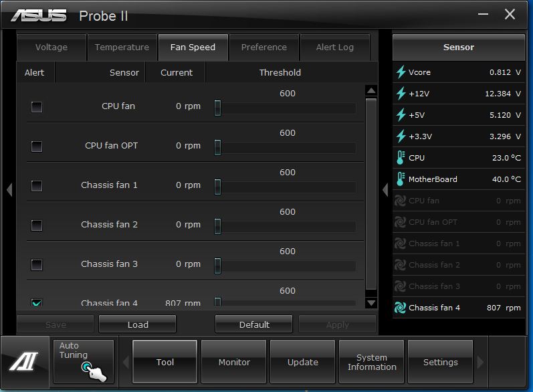Click the Chassis fan 2 icon in Sensor panel

[400, 265]
